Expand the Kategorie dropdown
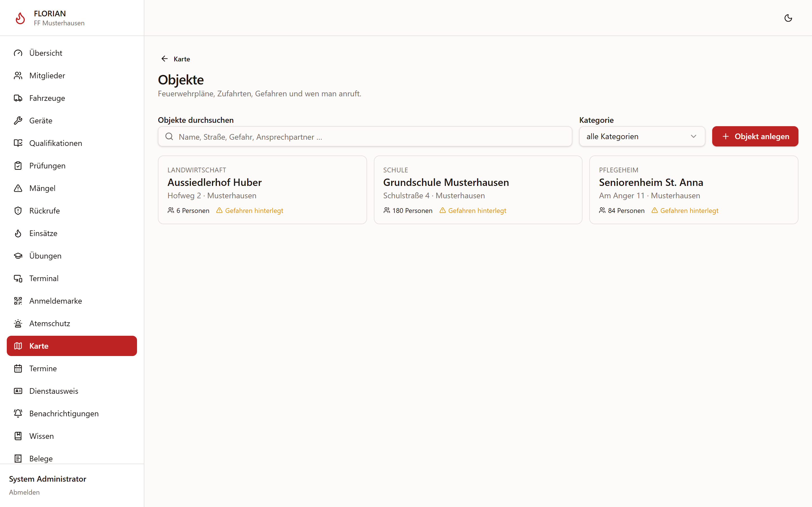Screen dimensions: 812x507 point(641,137)
